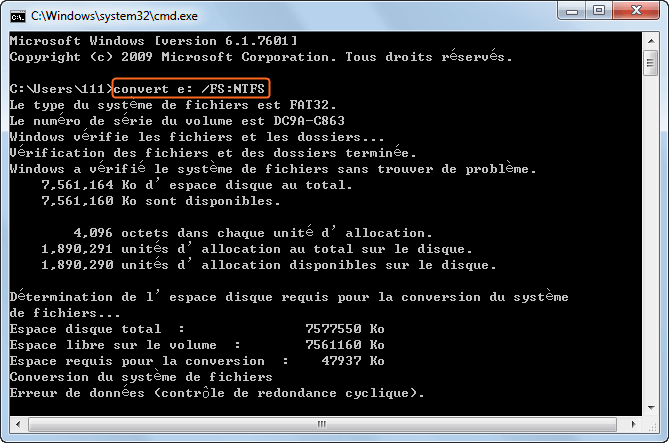Click the value 7,561,164 Ko total
Image resolution: width=669 pixels, height=443 pixels.
pyautogui.click(x=197, y=185)
